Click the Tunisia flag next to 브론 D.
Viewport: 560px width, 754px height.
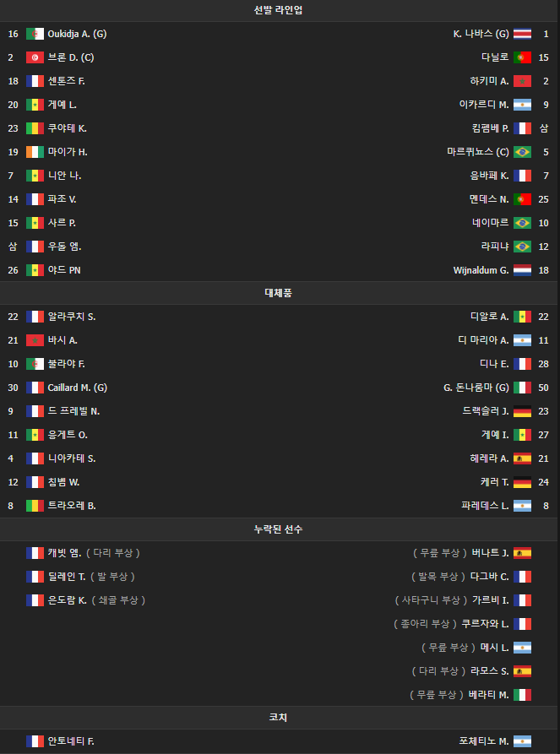[35, 57]
